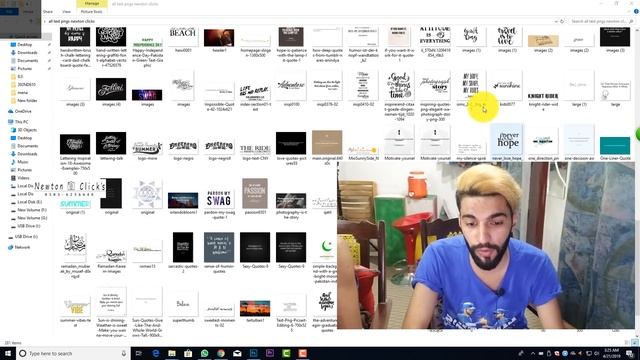Select the summer-vibes-text thumbnail
This screenshot has width=640, height=360.
point(75,307)
